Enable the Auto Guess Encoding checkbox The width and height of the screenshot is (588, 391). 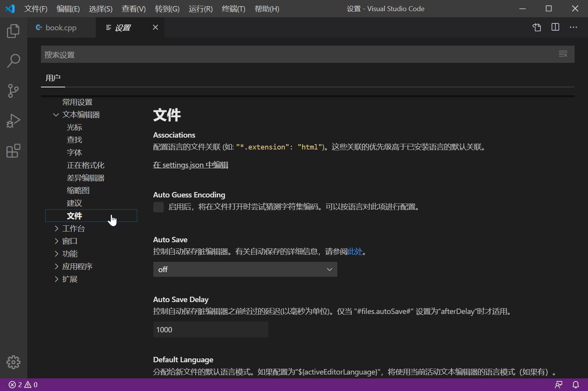158,207
